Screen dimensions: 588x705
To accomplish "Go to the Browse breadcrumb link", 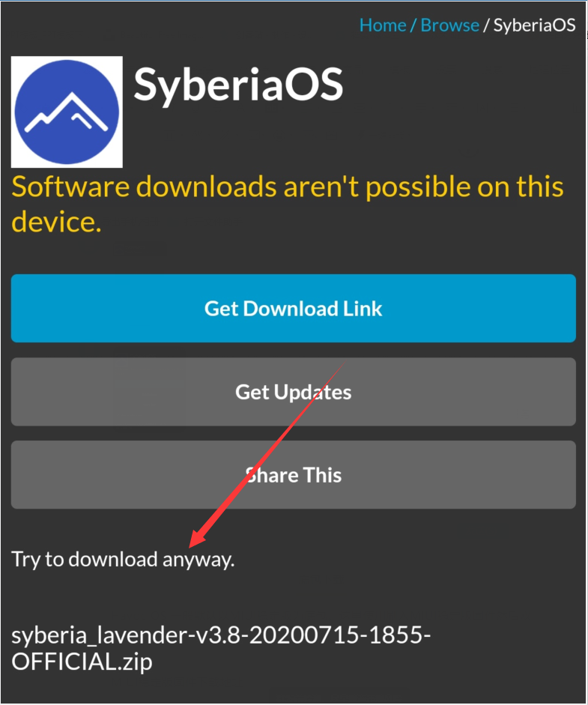I will [x=449, y=25].
